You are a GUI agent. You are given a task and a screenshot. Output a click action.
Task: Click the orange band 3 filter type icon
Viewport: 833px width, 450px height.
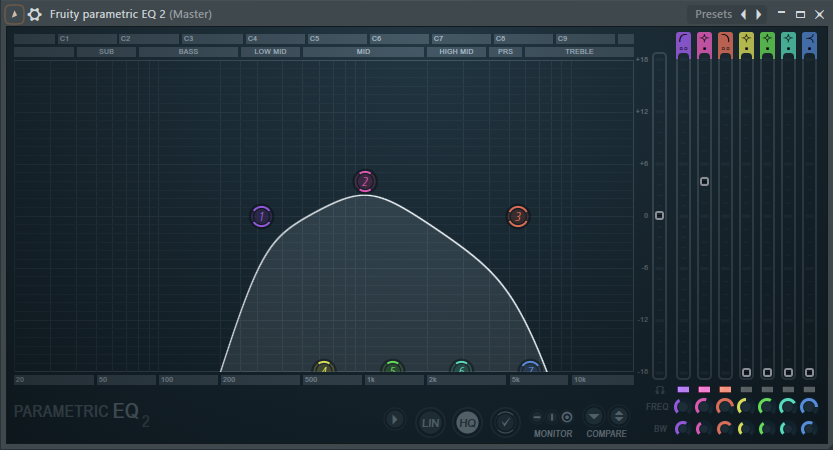click(x=725, y=43)
